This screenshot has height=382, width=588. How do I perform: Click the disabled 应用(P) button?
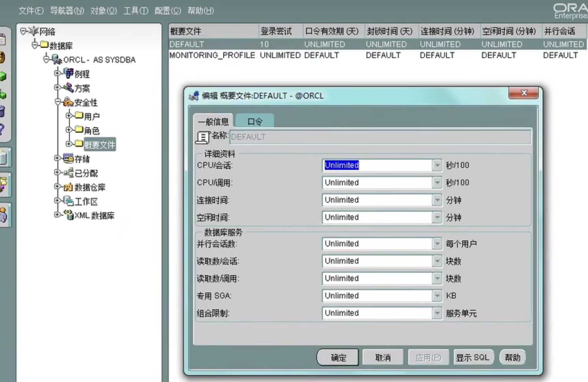(428, 357)
